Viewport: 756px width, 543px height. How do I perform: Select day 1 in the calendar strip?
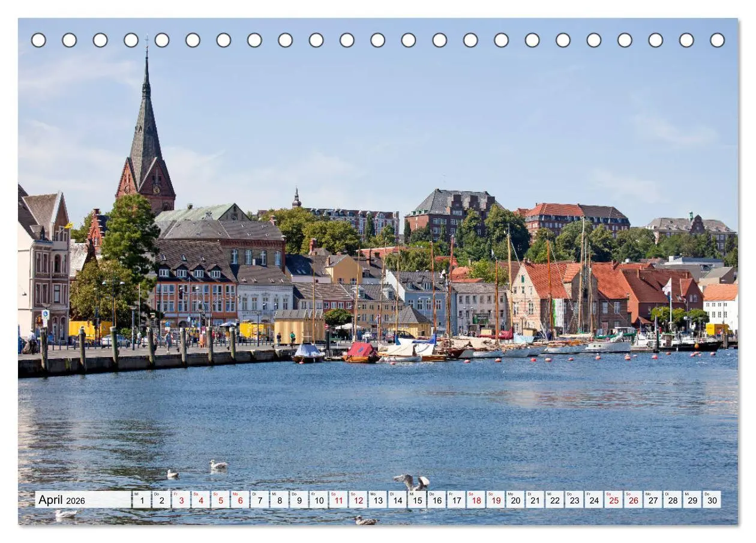(142, 500)
